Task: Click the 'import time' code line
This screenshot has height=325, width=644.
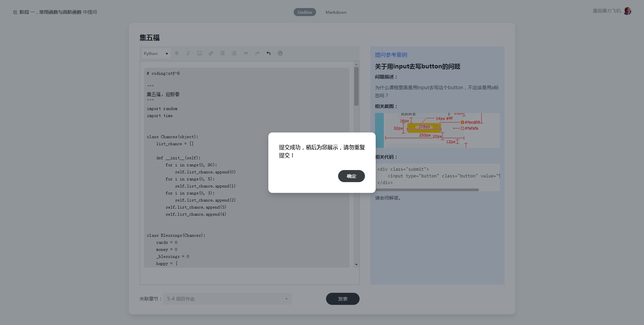Action: click(160, 116)
